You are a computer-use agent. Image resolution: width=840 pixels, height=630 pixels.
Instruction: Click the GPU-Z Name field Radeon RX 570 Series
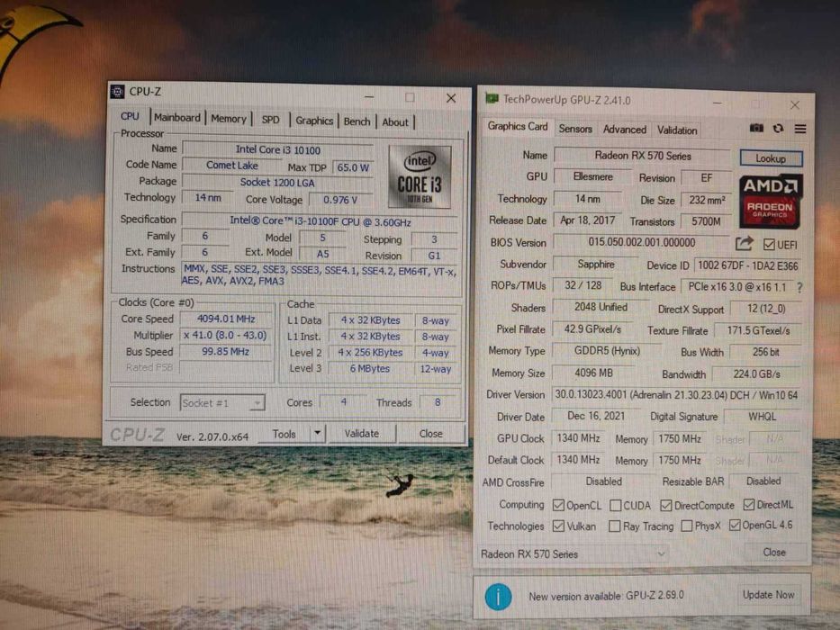click(643, 156)
